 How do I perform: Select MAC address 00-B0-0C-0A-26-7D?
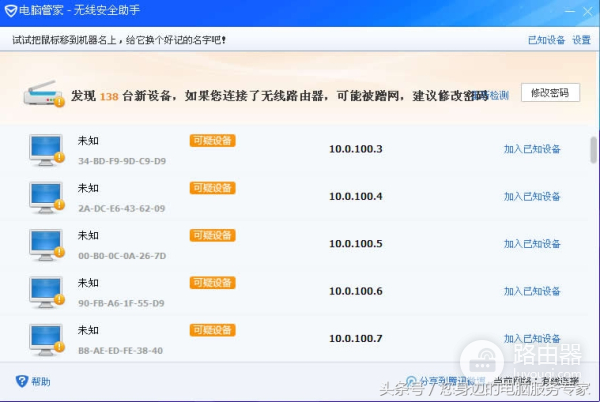click(x=122, y=256)
